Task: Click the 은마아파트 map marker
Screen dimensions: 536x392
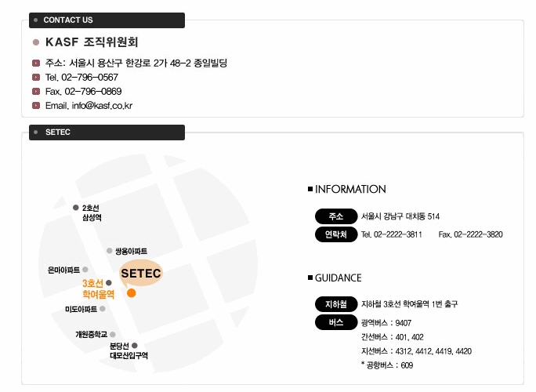Action: click(85, 270)
